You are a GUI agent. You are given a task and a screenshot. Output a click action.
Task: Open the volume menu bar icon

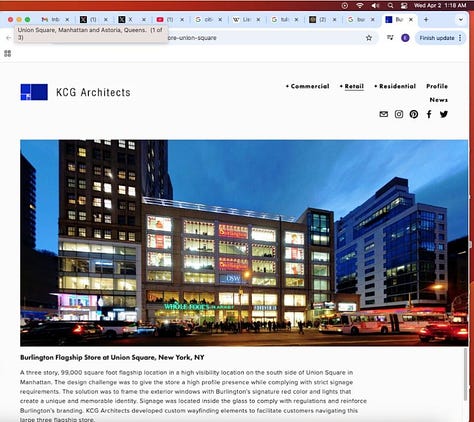[x=375, y=5]
